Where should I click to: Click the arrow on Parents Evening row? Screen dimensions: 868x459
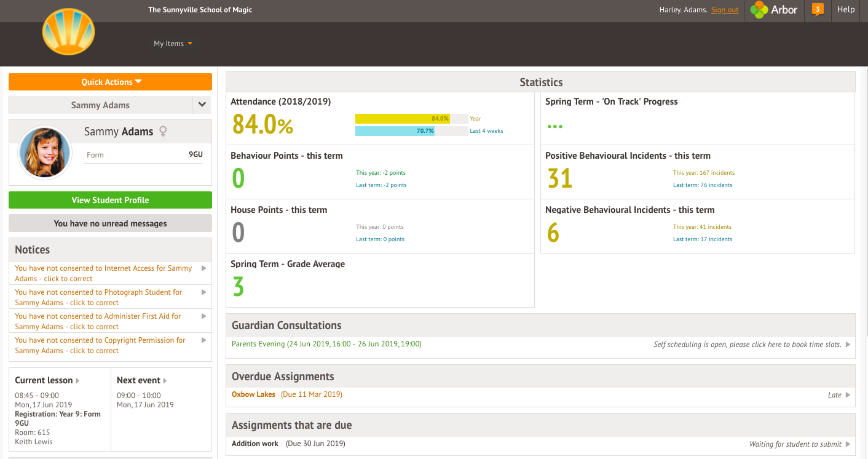848,345
